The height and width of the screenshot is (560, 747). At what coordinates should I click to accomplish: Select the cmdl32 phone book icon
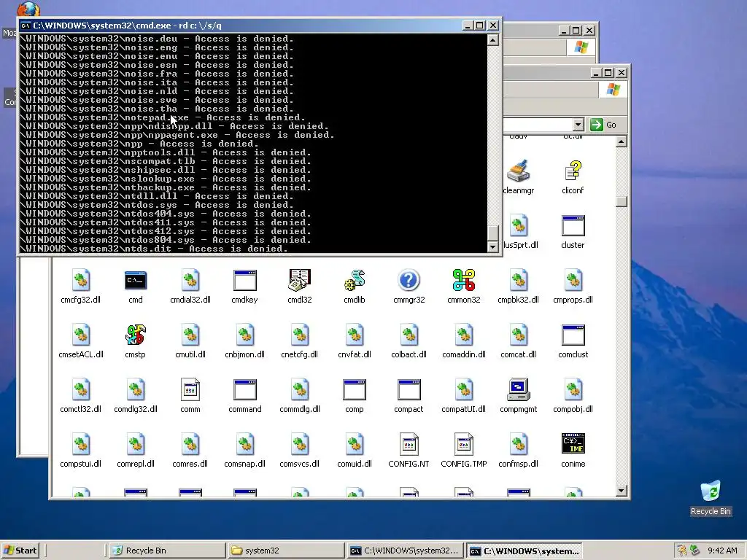[x=300, y=281]
